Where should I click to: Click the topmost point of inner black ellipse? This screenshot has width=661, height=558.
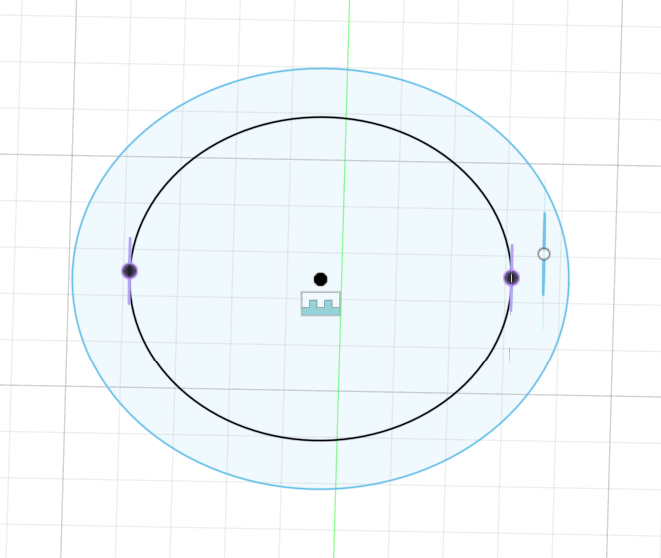(x=320, y=118)
